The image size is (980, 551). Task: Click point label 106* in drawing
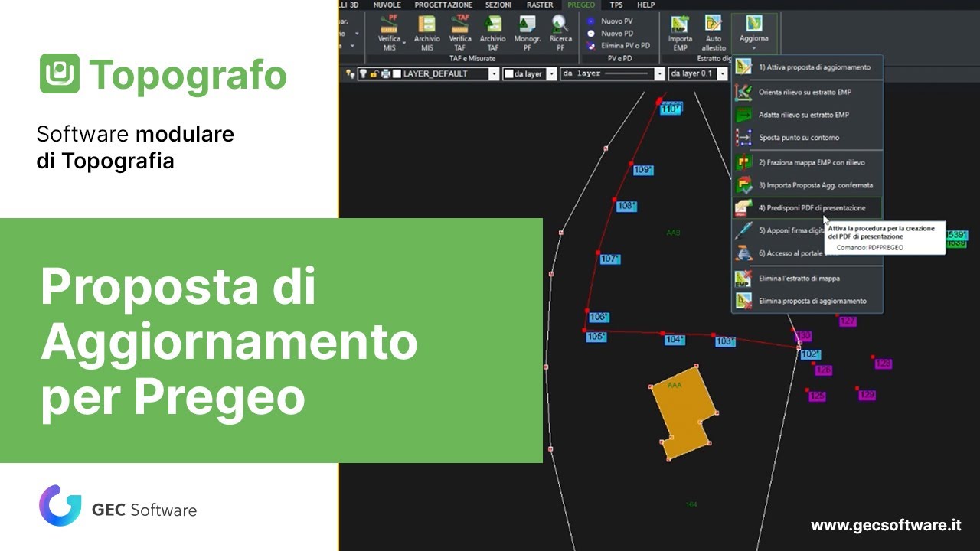[599, 317]
